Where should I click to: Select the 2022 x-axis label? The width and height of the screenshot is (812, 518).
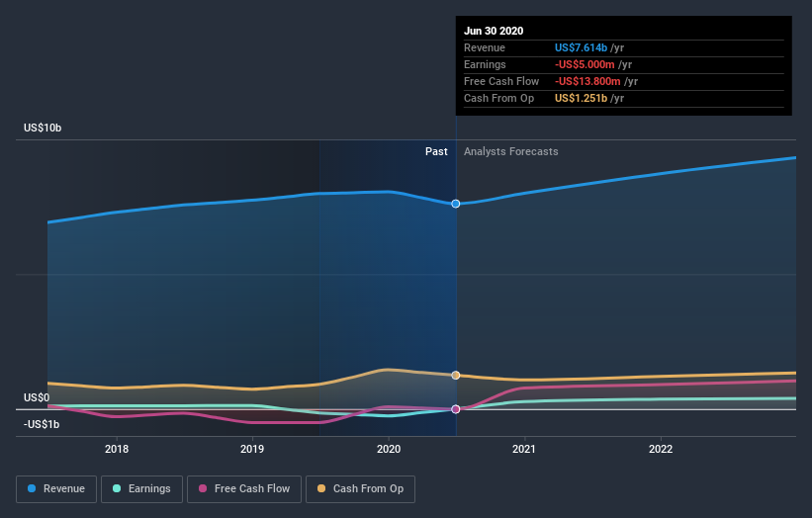point(661,449)
